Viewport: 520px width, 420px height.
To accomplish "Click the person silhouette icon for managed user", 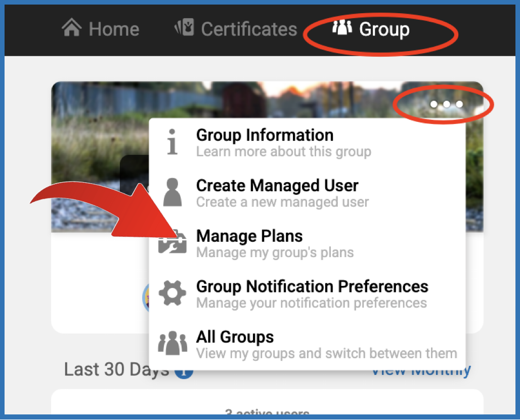I will point(172,193).
